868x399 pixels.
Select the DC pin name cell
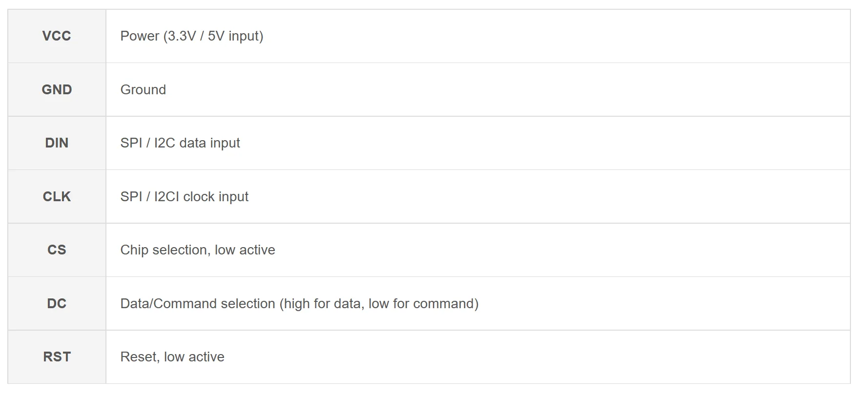(57, 304)
